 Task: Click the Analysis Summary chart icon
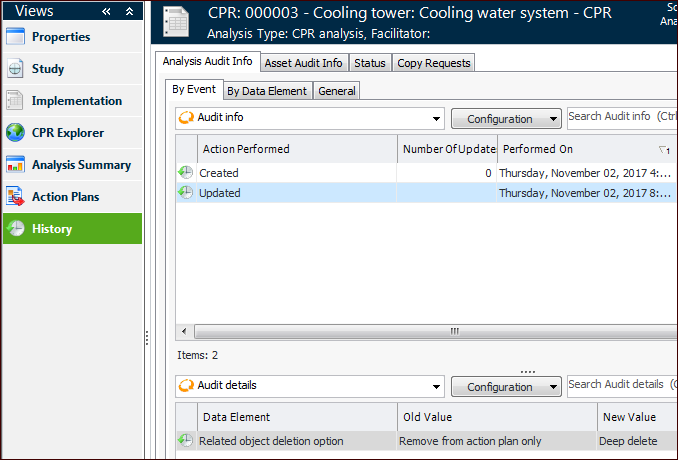(x=15, y=165)
